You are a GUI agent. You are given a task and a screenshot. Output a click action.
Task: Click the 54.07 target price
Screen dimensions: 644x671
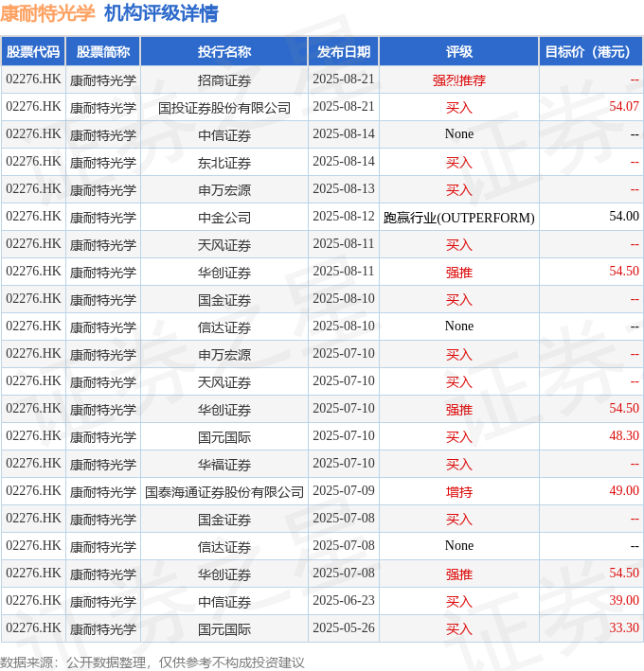[624, 107]
